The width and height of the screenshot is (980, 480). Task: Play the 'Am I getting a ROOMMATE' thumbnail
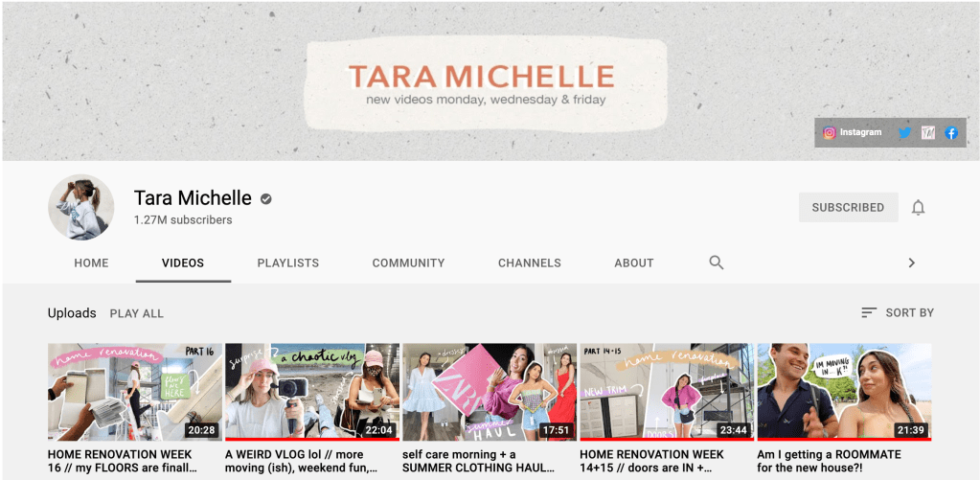click(x=843, y=391)
